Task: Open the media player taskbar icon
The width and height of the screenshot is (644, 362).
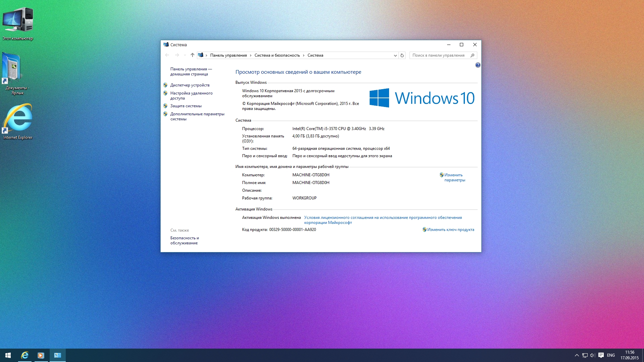Action: [41, 355]
